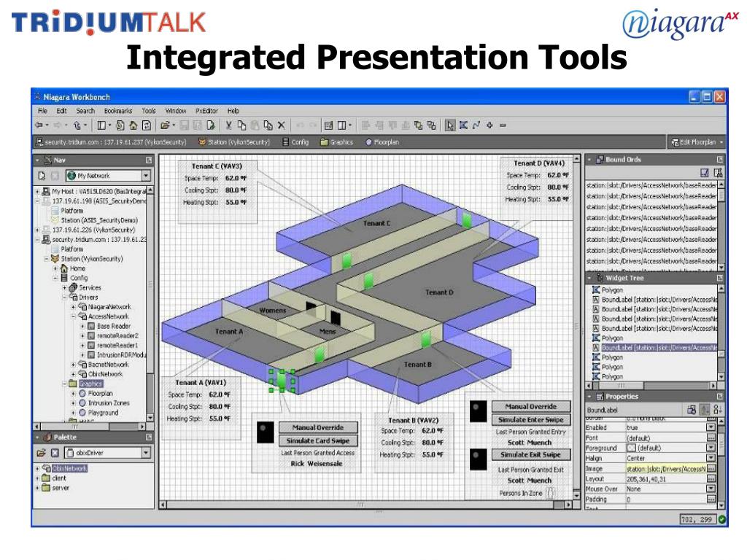747x560 pixels.
Task: Open the PxEditor menu
Action: coord(206,111)
